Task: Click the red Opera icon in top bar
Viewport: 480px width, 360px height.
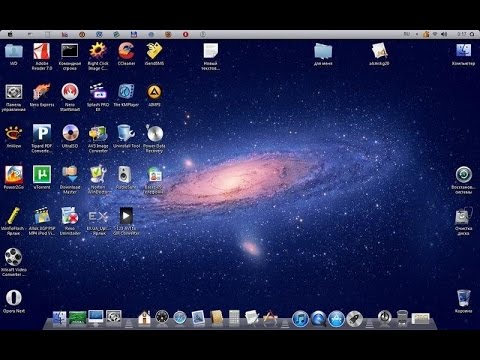Action: pos(185,34)
